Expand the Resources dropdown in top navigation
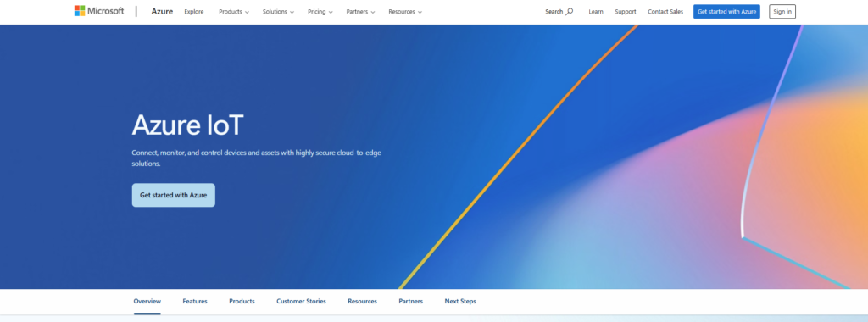868x322 pixels. pyautogui.click(x=405, y=12)
